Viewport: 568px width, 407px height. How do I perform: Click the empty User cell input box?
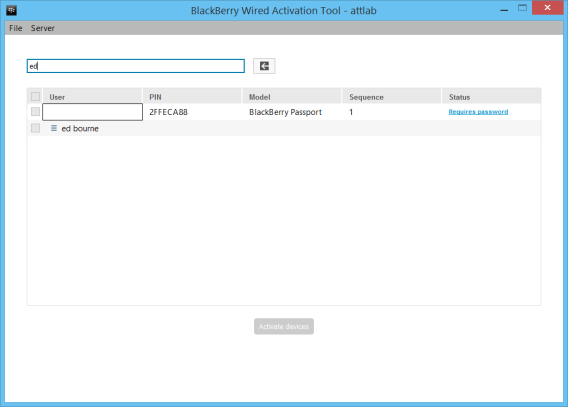pyautogui.click(x=92, y=112)
